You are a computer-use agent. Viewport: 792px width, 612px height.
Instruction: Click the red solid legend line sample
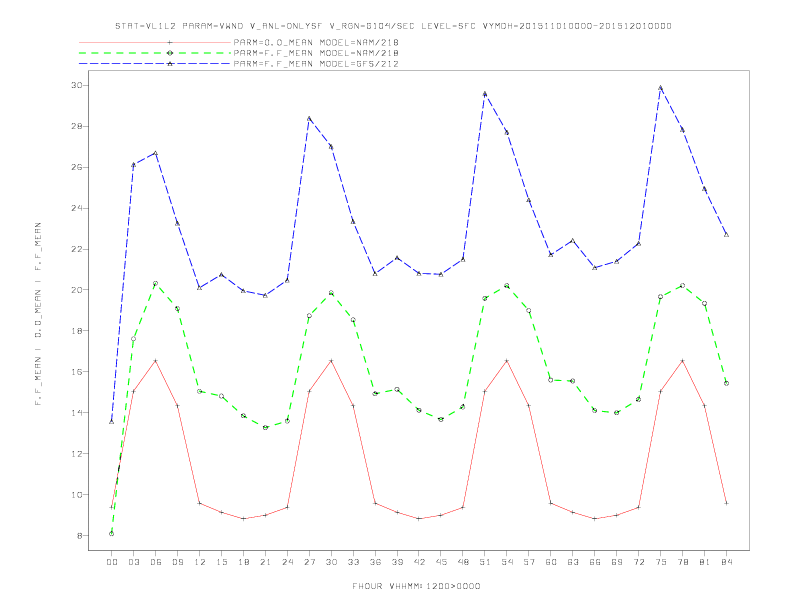coord(155,42)
